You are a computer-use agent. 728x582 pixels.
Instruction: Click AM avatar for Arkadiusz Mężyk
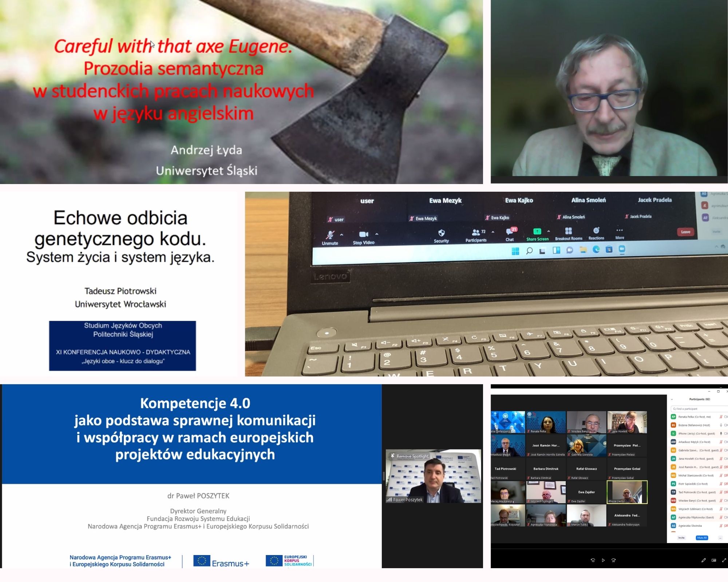click(x=673, y=442)
